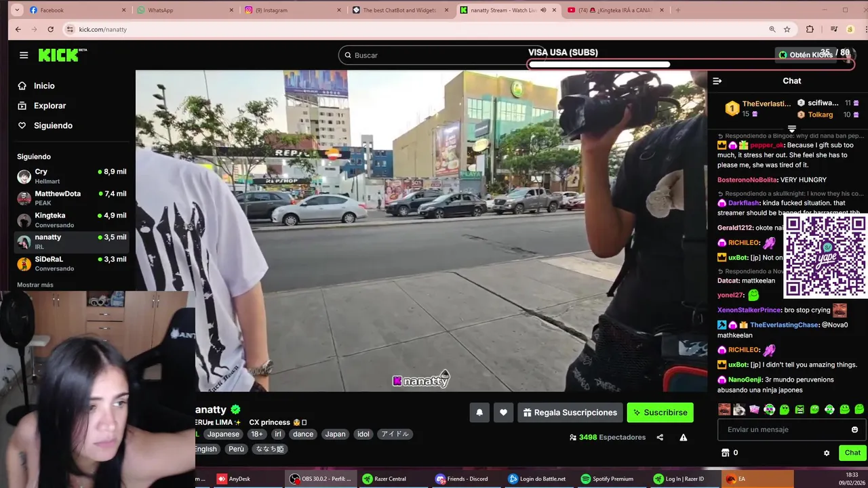The height and width of the screenshot is (488, 868).
Task: Click the kick.com/nanatty address bar
Action: 103,29
